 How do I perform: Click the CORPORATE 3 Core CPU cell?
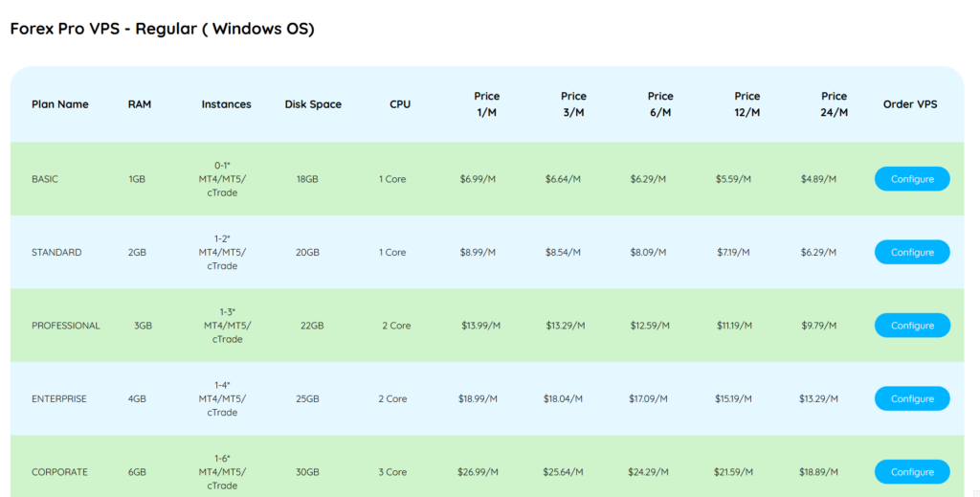click(392, 472)
